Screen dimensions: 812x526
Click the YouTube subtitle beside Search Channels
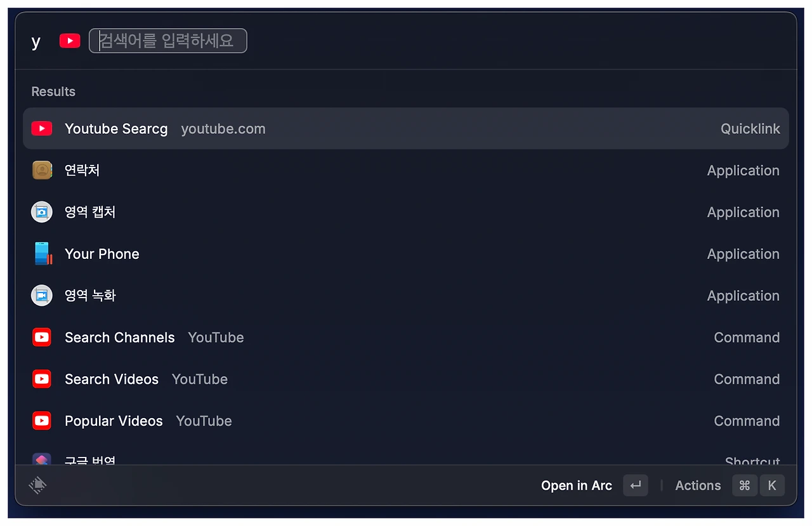pyautogui.click(x=216, y=338)
